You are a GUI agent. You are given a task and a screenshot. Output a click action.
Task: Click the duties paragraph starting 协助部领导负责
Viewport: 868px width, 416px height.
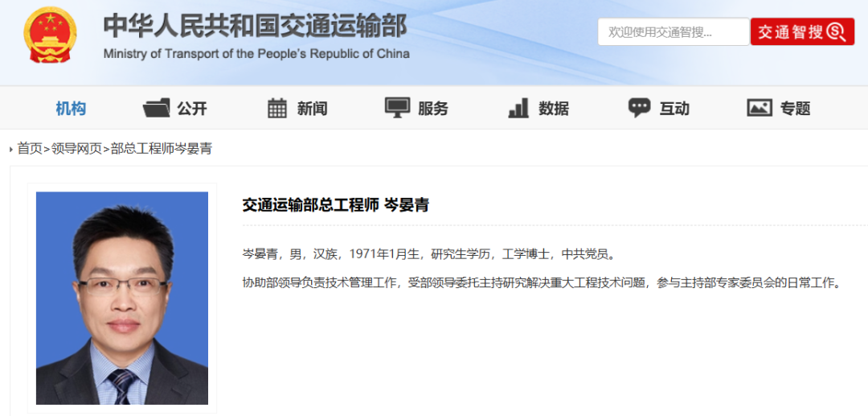(542, 283)
